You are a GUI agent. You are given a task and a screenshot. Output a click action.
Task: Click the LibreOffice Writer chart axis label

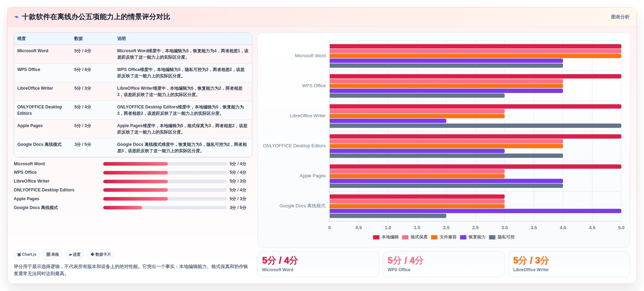(308, 116)
